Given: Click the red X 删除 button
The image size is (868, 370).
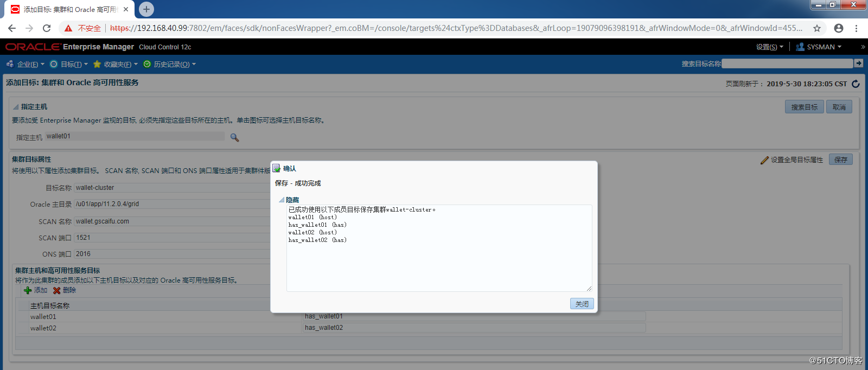Looking at the screenshot, I should point(64,290).
